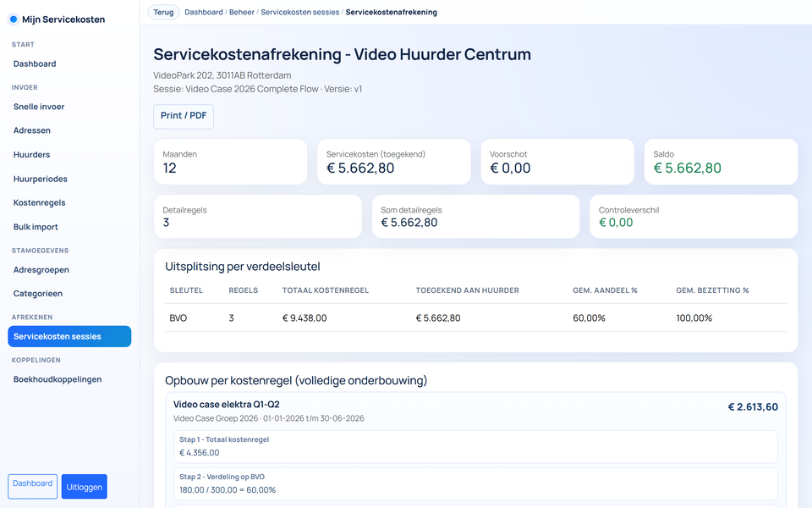Screen dimensions: 812x508
Task: Open Dashboard via the breadcrumb trail
Action: [x=203, y=12]
